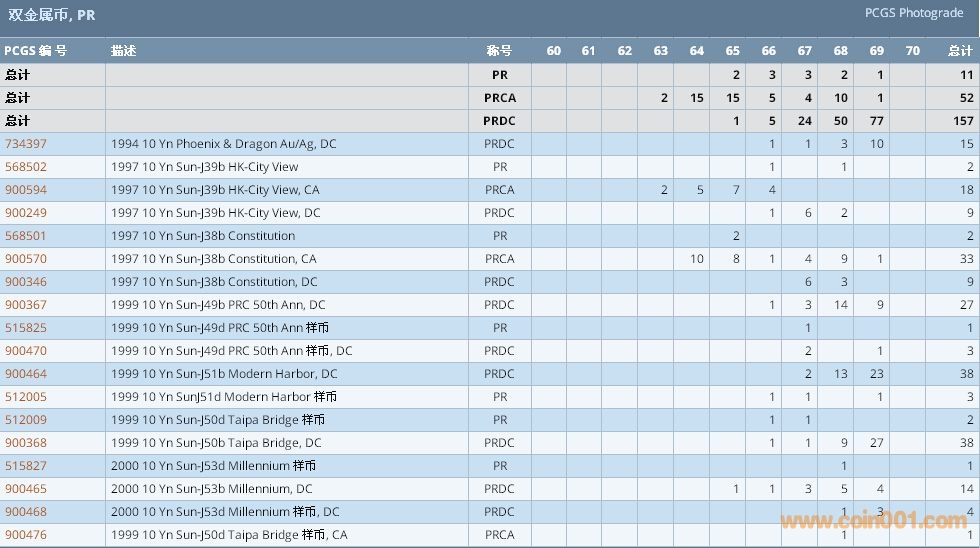Open PCGS number 568501 entry

(26, 236)
